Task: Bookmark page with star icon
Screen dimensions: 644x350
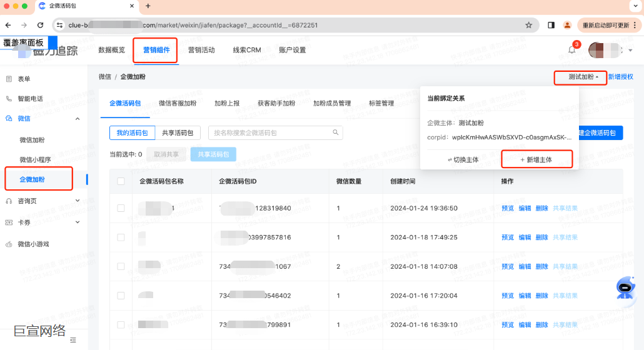Action: (x=528, y=25)
